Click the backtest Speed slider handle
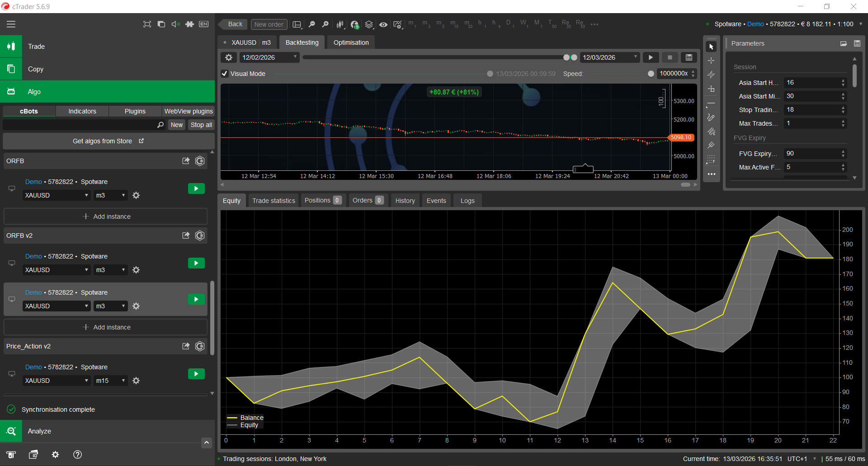Viewport: 868px width, 466px height. (651, 74)
